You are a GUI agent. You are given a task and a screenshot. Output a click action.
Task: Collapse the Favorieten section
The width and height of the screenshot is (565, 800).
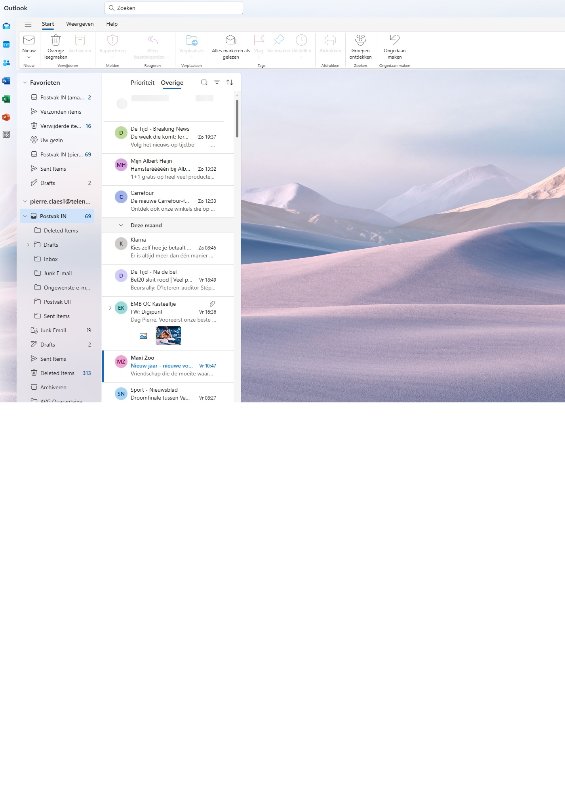[x=24, y=82]
